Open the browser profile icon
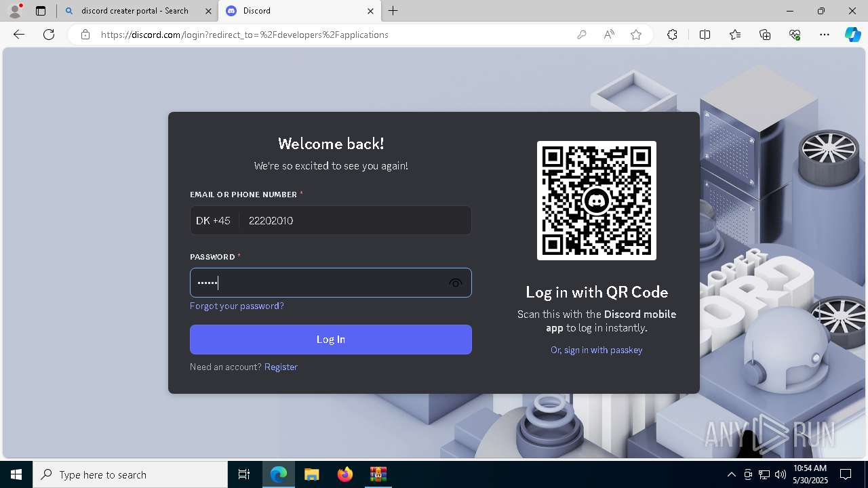The height and width of the screenshot is (488, 868). pyautogui.click(x=15, y=11)
